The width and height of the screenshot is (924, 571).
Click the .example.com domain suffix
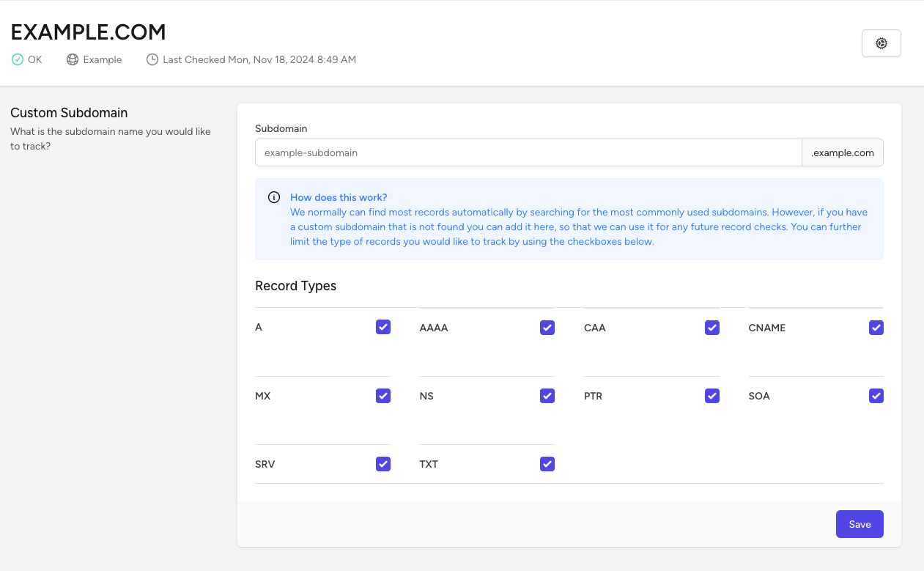(843, 153)
